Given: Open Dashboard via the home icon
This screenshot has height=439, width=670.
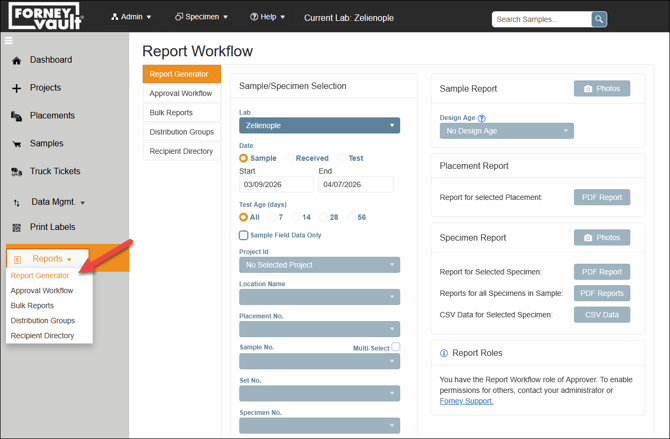Looking at the screenshot, I should (16, 61).
